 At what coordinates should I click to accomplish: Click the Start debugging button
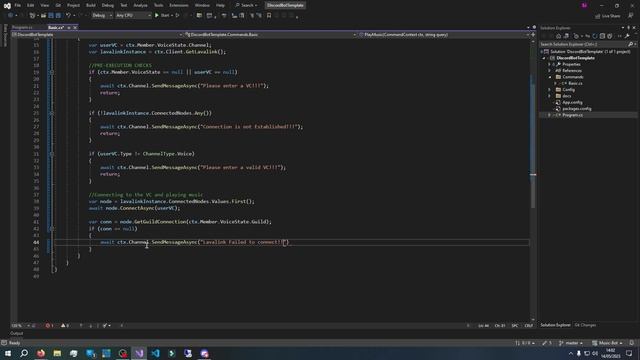pyautogui.click(x=162, y=16)
